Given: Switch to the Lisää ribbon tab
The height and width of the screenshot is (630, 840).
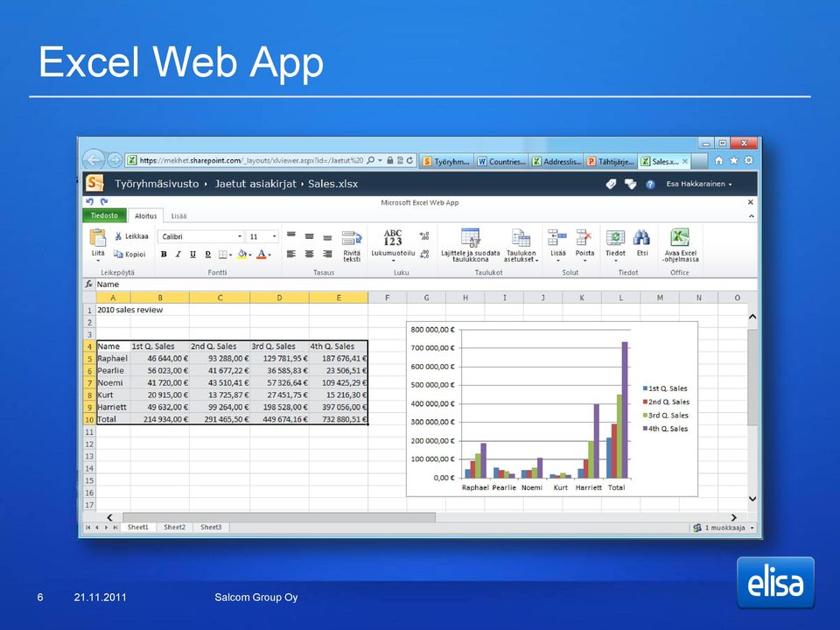Looking at the screenshot, I should 178,216.
